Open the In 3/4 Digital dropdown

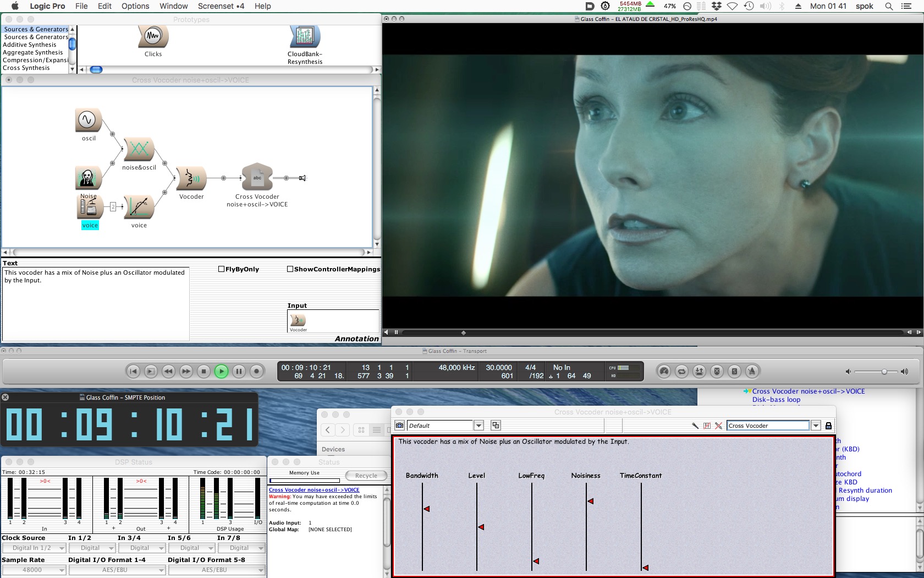pyautogui.click(x=142, y=548)
